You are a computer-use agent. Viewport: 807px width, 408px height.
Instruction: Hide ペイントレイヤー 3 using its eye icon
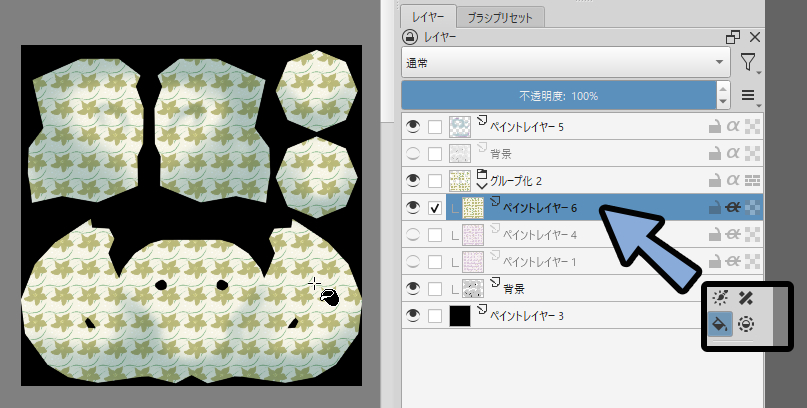pyautogui.click(x=413, y=315)
